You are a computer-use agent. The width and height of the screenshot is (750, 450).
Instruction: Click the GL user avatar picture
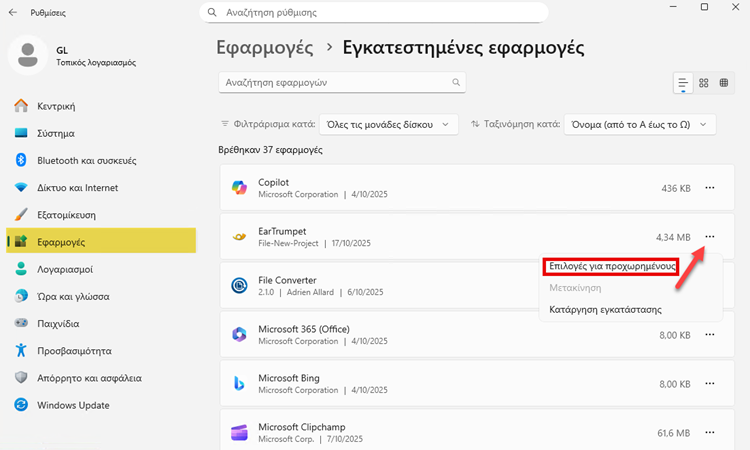coord(28,55)
